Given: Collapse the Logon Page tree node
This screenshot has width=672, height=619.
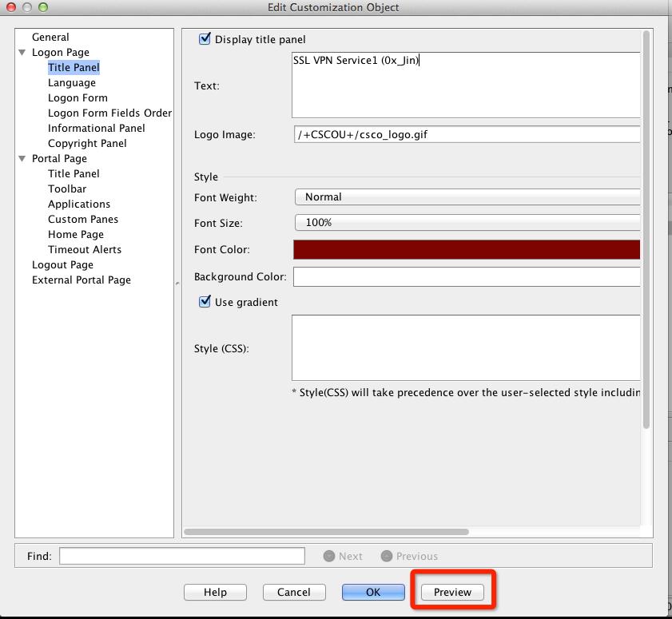Looking at the screenshot, I should click(22, 53).
